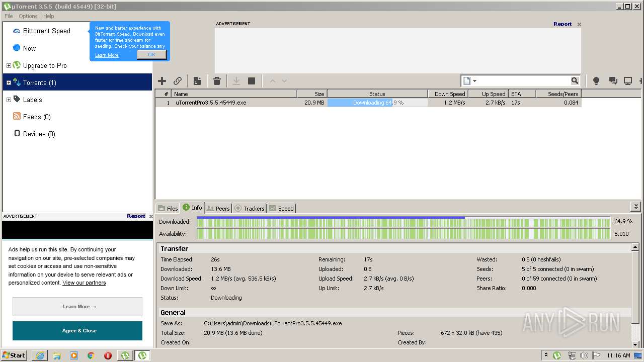
Task: Sort by the # column header
Action: pos(163,94)
